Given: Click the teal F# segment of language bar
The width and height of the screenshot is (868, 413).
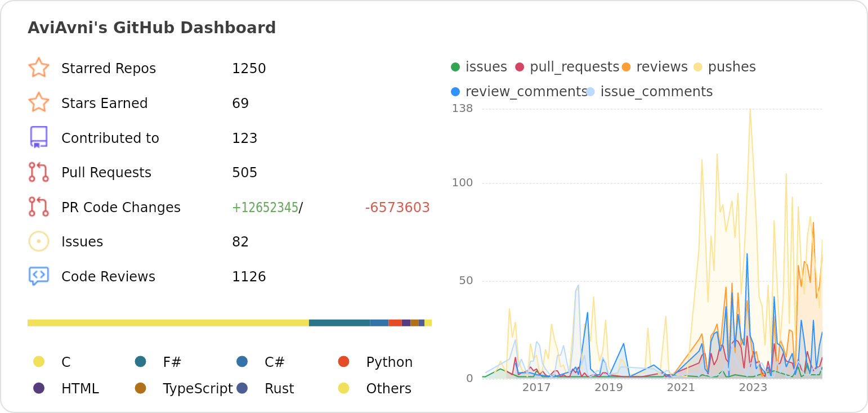Looking at the screenshot, I should (x=339, y=323).
